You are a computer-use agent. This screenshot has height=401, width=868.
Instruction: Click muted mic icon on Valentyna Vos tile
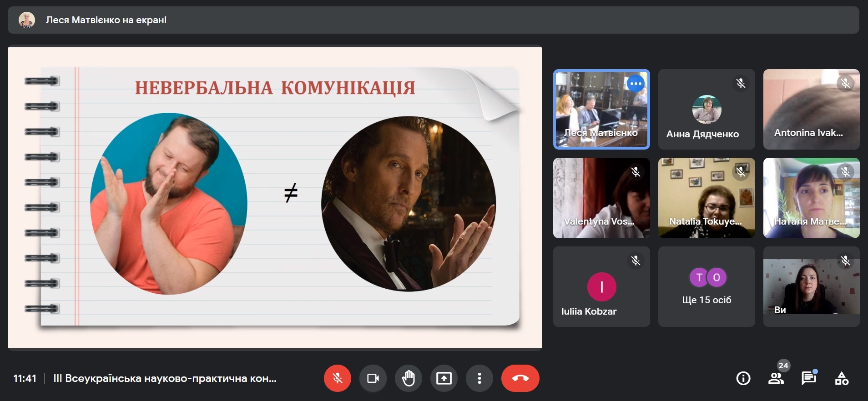pos(636,172)
